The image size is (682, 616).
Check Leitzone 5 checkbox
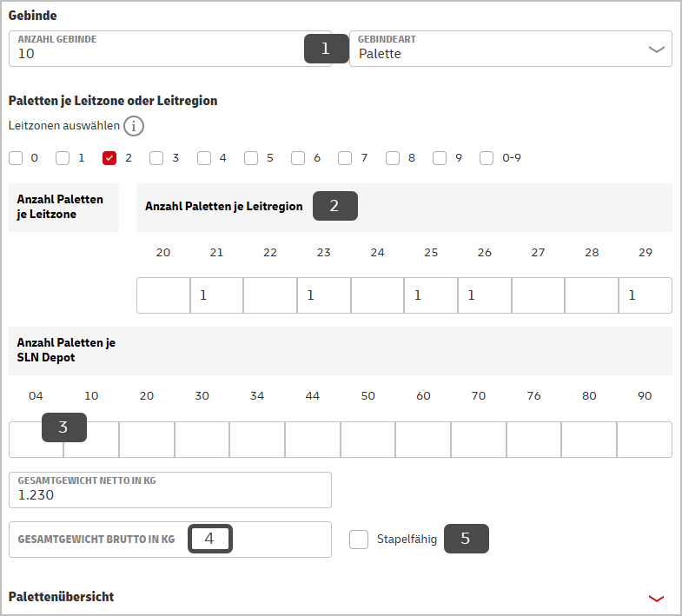(251, 158)
